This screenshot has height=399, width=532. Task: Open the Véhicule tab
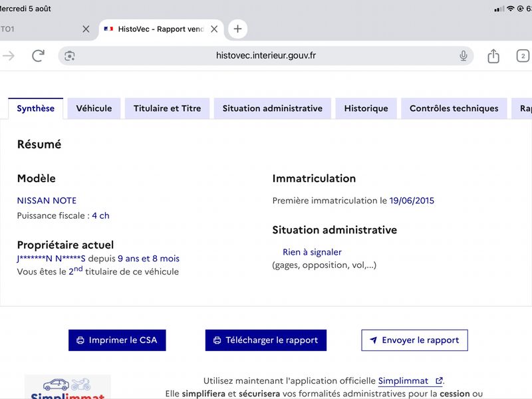[x=94, y=108]
